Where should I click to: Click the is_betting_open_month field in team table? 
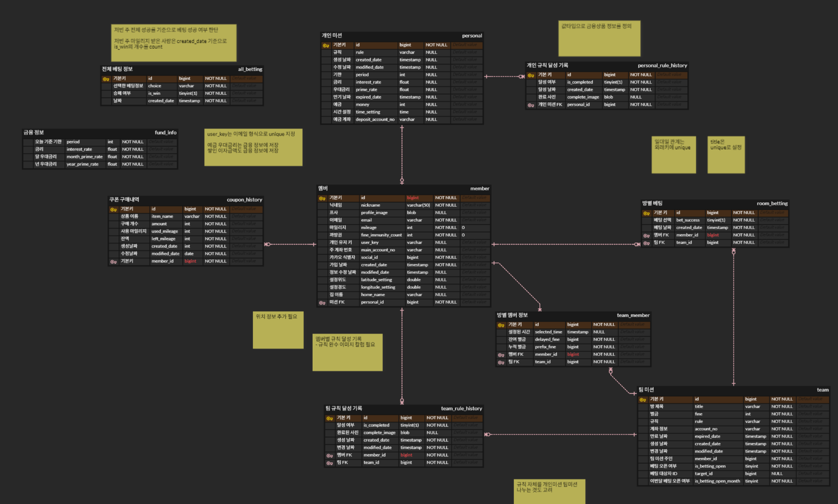(717, 481)
